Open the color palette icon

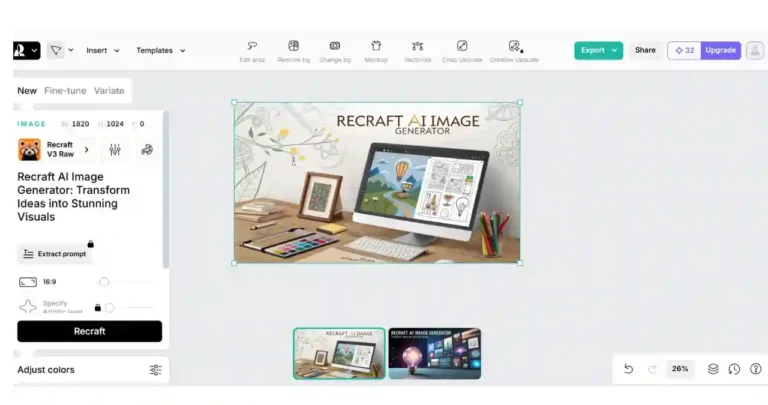pos(147,150)
